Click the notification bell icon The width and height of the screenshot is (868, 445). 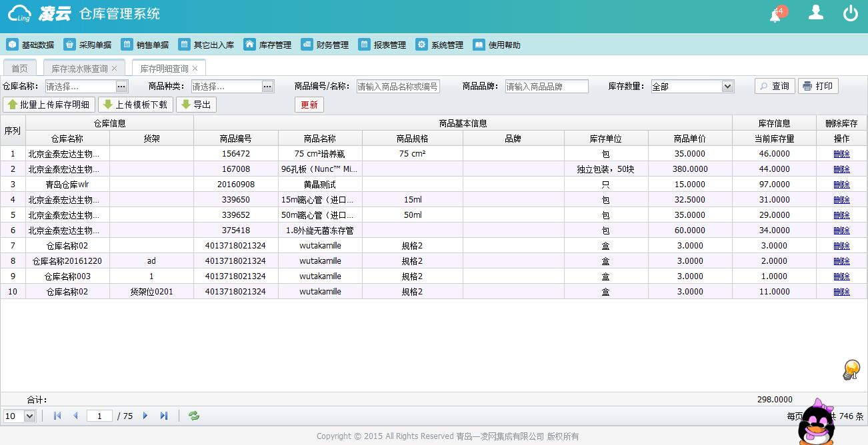tap(775, 15)
